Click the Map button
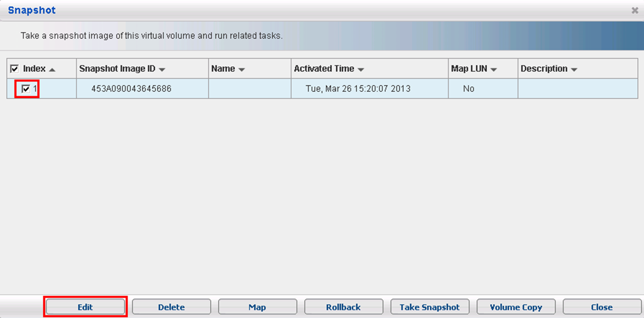644x318 pixels. tap(257, 307)
